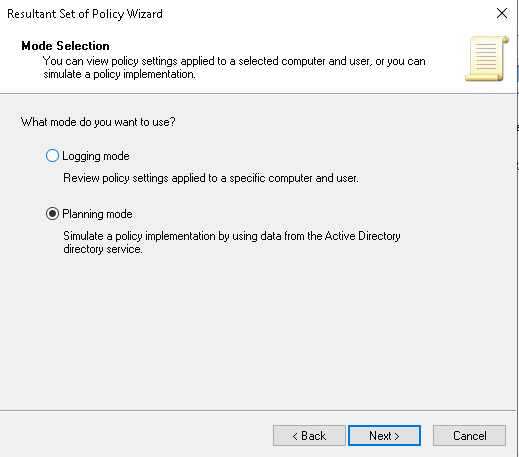
Task: Click the right chevron on Next button
Action: click(397, 436)
